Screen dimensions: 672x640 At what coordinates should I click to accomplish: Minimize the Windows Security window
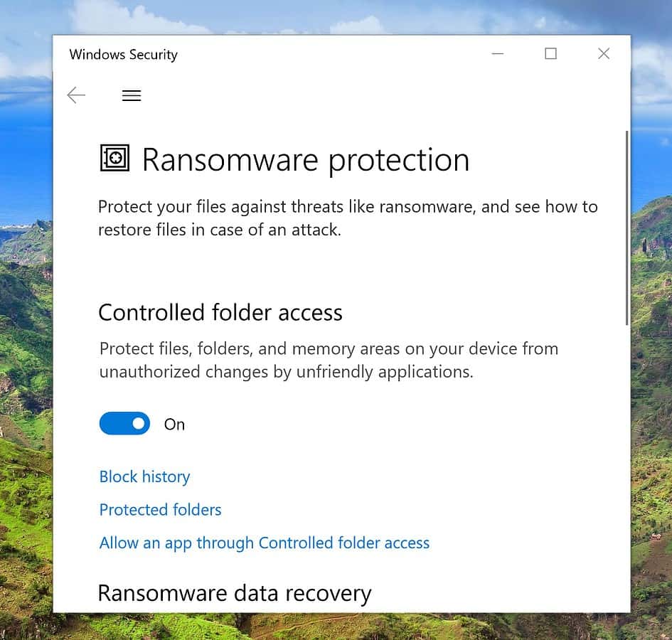click(497, 53)
